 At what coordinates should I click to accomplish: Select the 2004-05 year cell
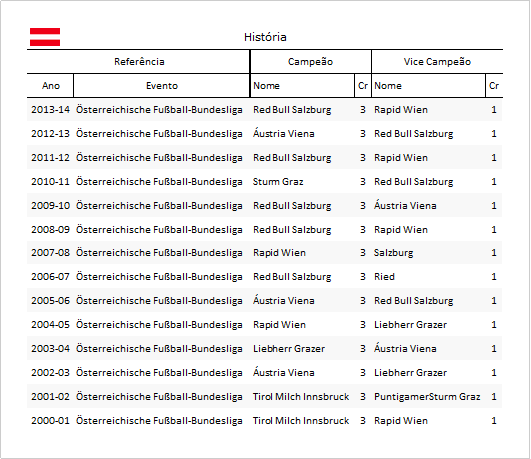[50, 325]
